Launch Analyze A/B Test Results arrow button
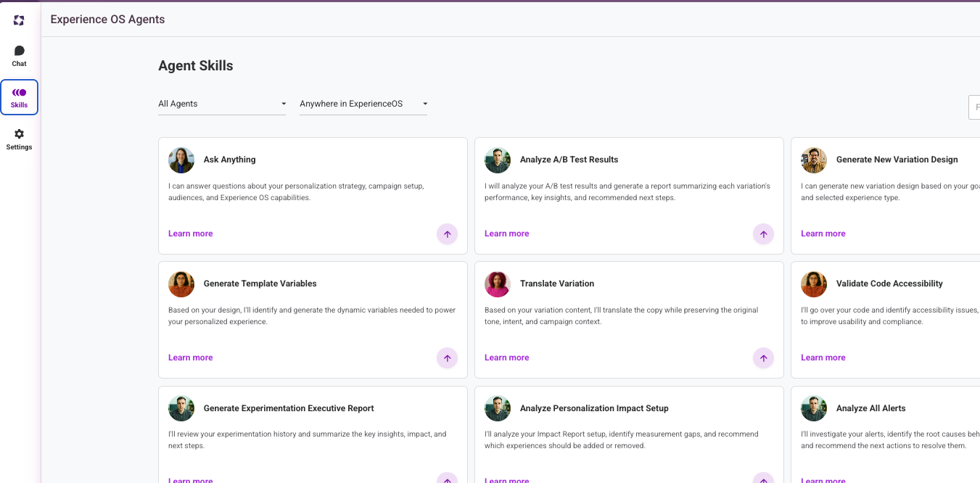This screenshot has width=980, height=483. point(763,234)
